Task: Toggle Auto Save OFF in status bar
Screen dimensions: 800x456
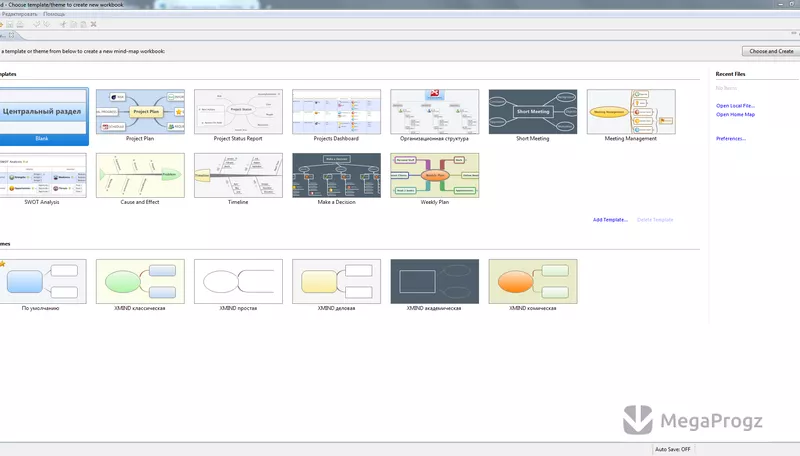Action: [x=672, y=449]
